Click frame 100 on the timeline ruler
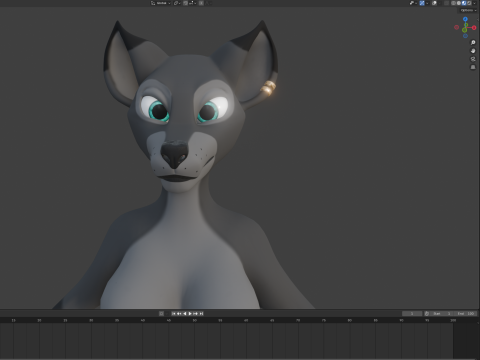Image resolution: width=480 pixels, height=360 pixels. click(453, 320)
